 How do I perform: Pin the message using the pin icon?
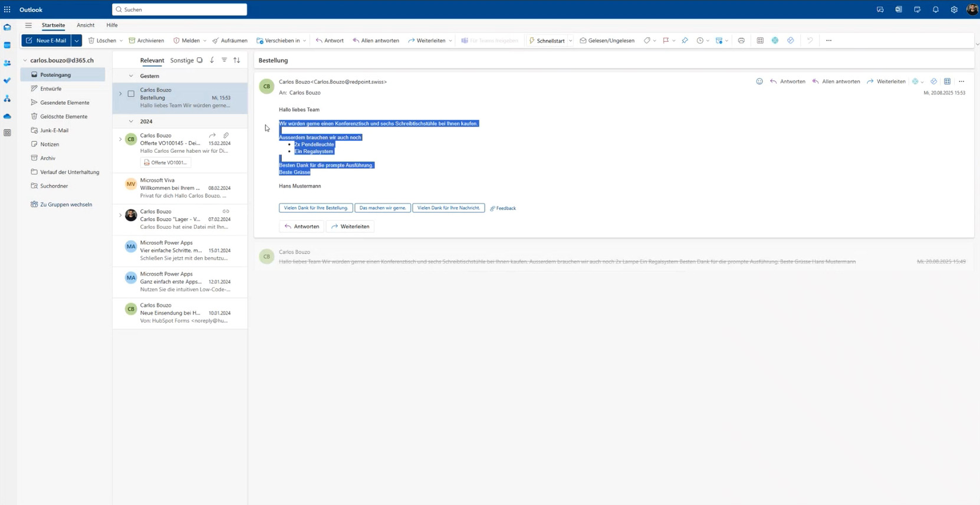[x=685, y=41]
